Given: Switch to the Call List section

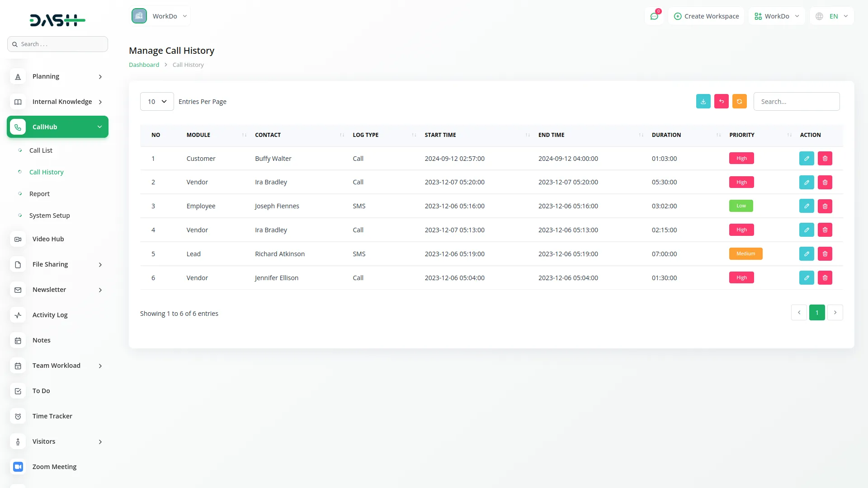Looking at the screenshot, I should click(41, 150).
